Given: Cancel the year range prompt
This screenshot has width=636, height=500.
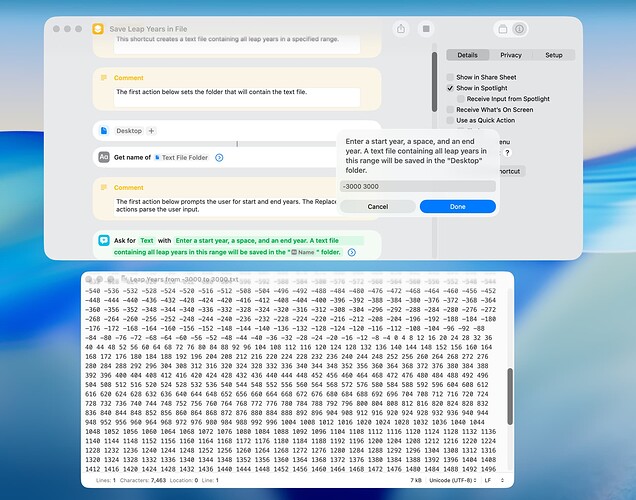Looking at the screenshot, I should (x=378, y=206).
